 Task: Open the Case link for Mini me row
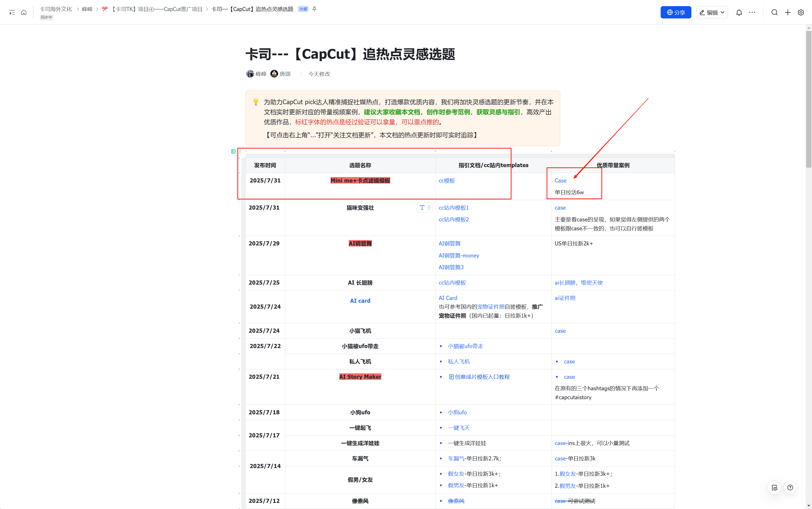coord(561,181)
